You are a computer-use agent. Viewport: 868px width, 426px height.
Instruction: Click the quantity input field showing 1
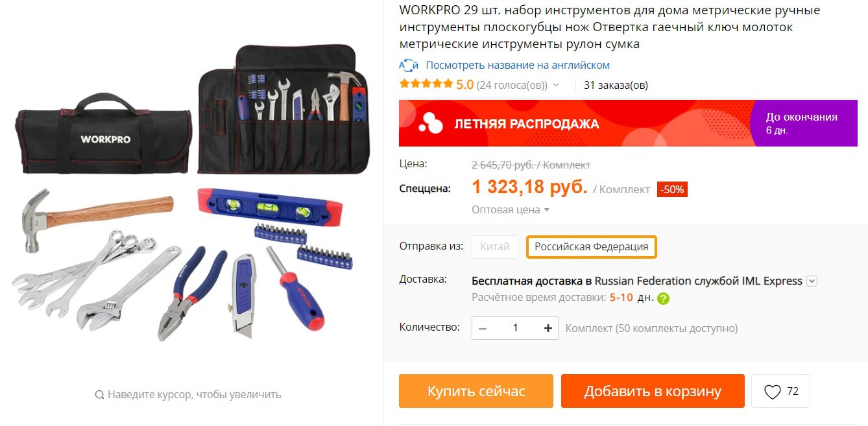(x=516, y=328)
